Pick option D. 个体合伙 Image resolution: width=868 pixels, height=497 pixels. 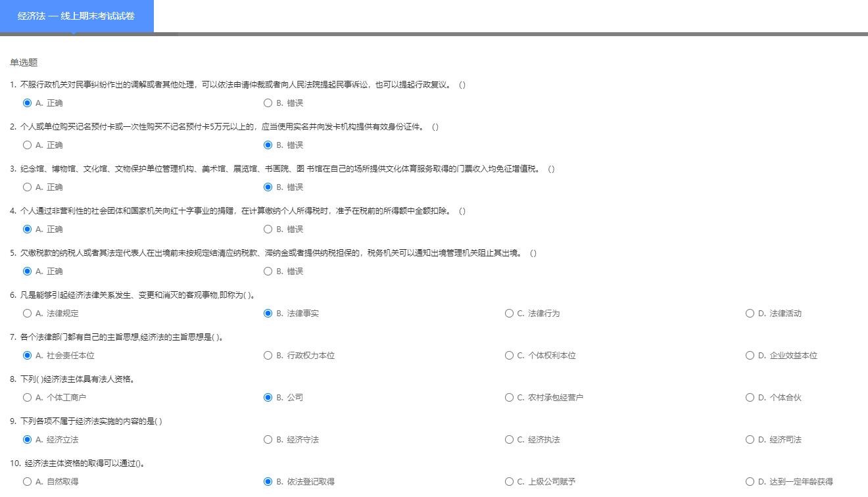750,398
